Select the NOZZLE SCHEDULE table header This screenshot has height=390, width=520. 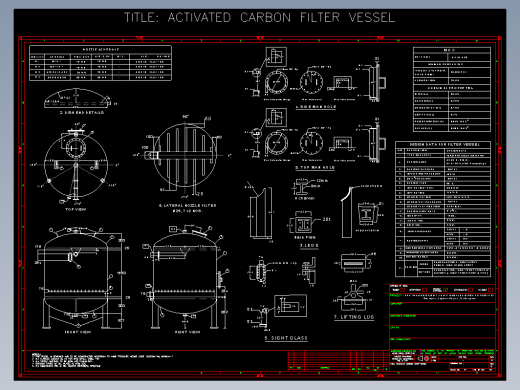click(100, 49)
